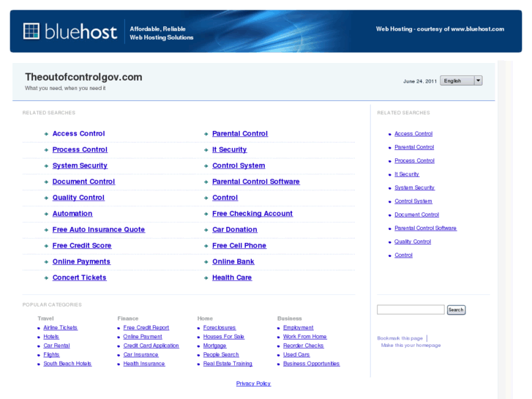Open Airline Tickets under Travel
Screen dimensions: 532x399
[x=61, y=328]
